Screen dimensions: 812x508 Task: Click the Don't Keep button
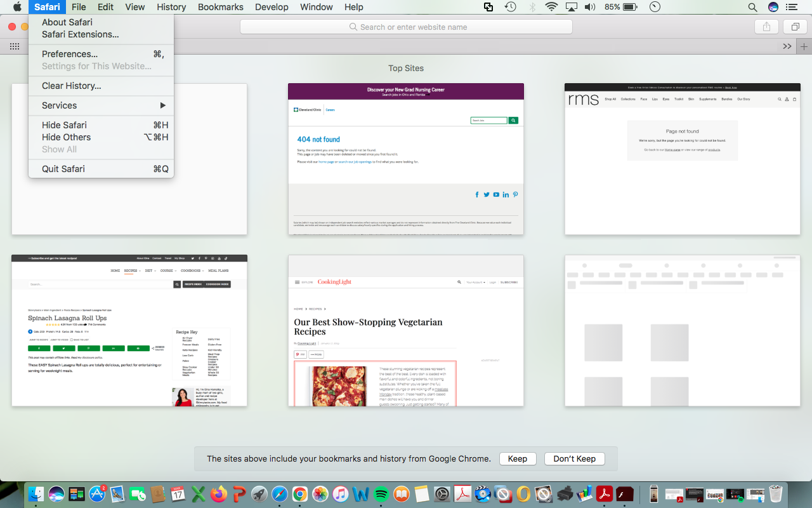(x=575, y=458)
